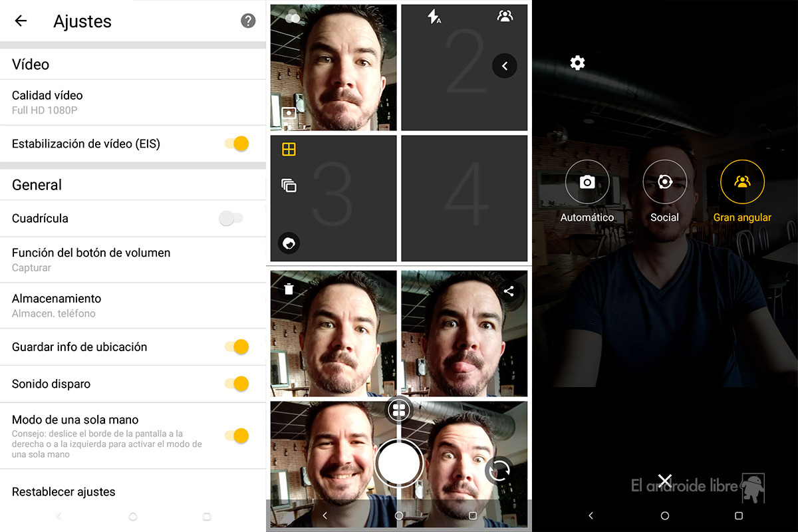
Task: Toggle Guardar info de ubicación
Action: [236, 346]
